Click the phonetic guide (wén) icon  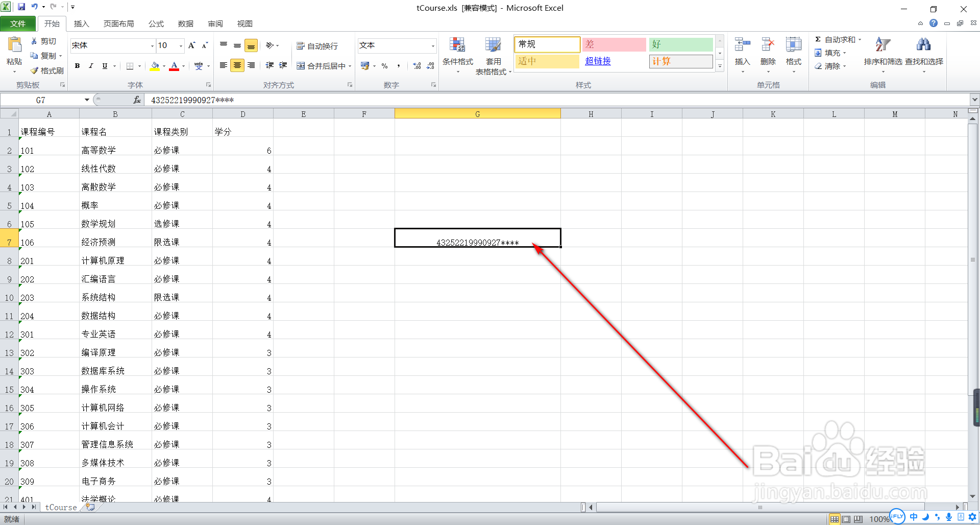[199, 66]
